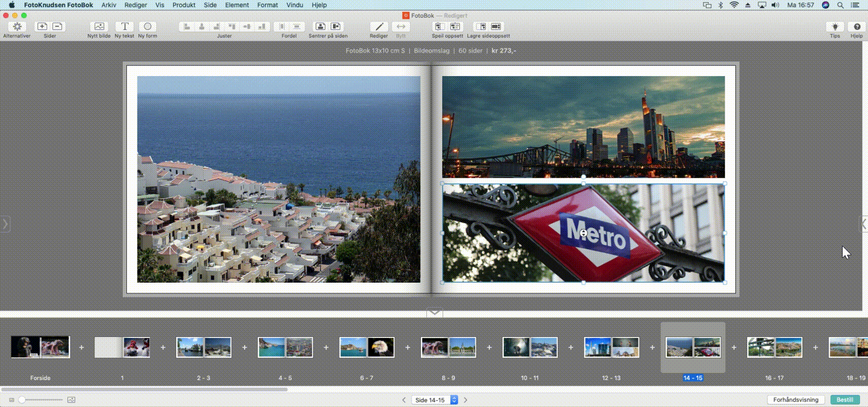Open the Spotlight search icon
The width and height of the screenshot is (868, 407).
[841, 5]
